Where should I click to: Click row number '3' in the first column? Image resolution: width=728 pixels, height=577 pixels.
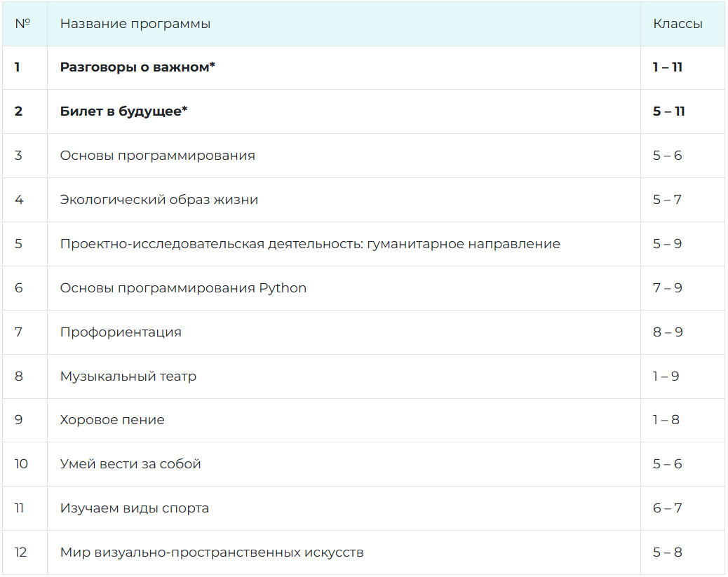(x=18, y=155)
